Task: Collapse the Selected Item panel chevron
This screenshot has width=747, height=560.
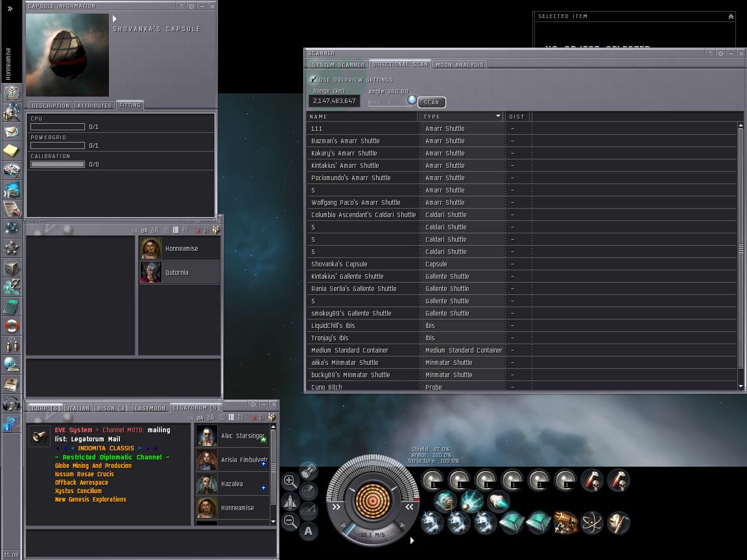Action: coord(731,17)
